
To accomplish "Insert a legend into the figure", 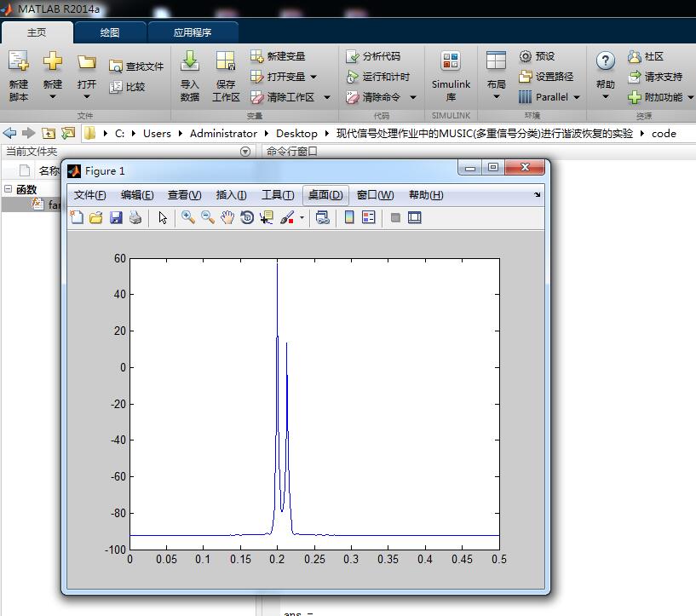I will pyautogui.click(x=369, y=217).
